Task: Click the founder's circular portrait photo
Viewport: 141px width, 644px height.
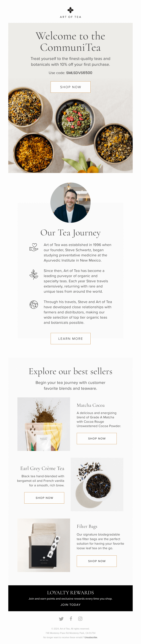Action: (70, 202)
